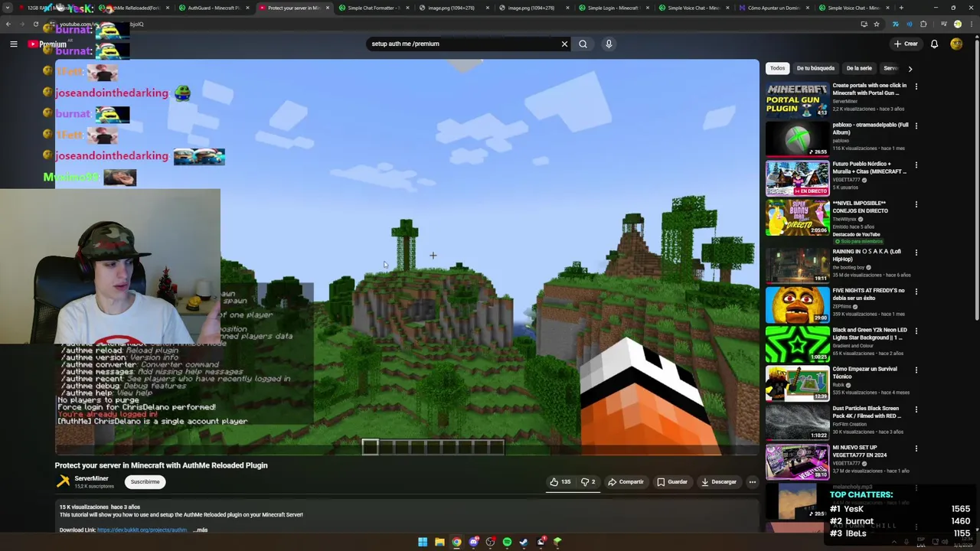The width and height of the screenshot is (980, 551).
Task: Save the video with Guardar
Action: 671,482
